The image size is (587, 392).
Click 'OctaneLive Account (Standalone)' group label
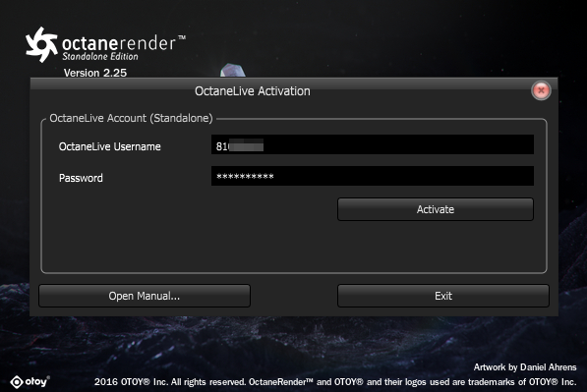pos(131,118)
